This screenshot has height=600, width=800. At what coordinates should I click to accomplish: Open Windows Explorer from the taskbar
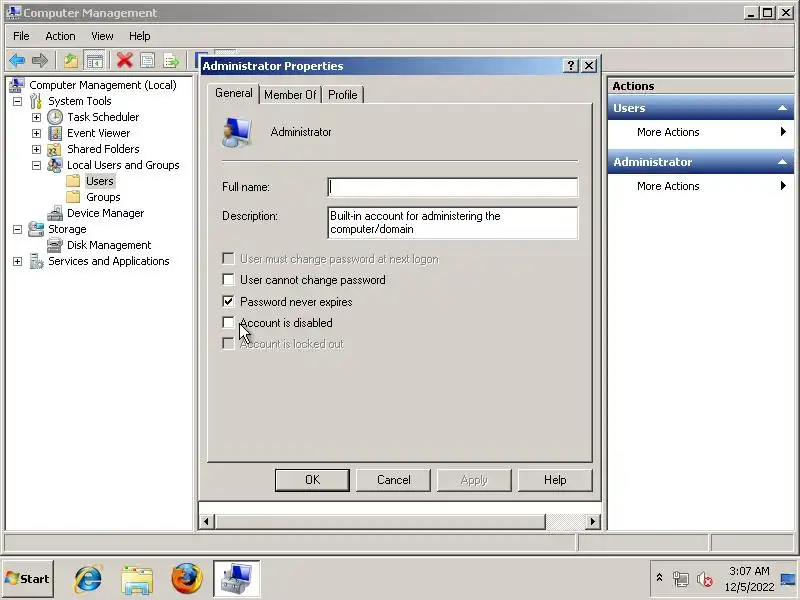click(x=137, y=580)
